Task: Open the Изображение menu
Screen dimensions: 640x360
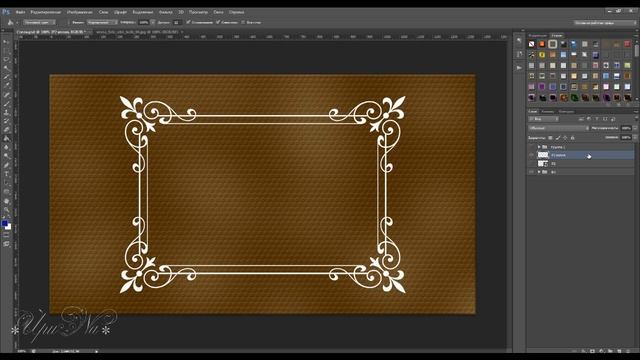Action: (x=80, y=12)
